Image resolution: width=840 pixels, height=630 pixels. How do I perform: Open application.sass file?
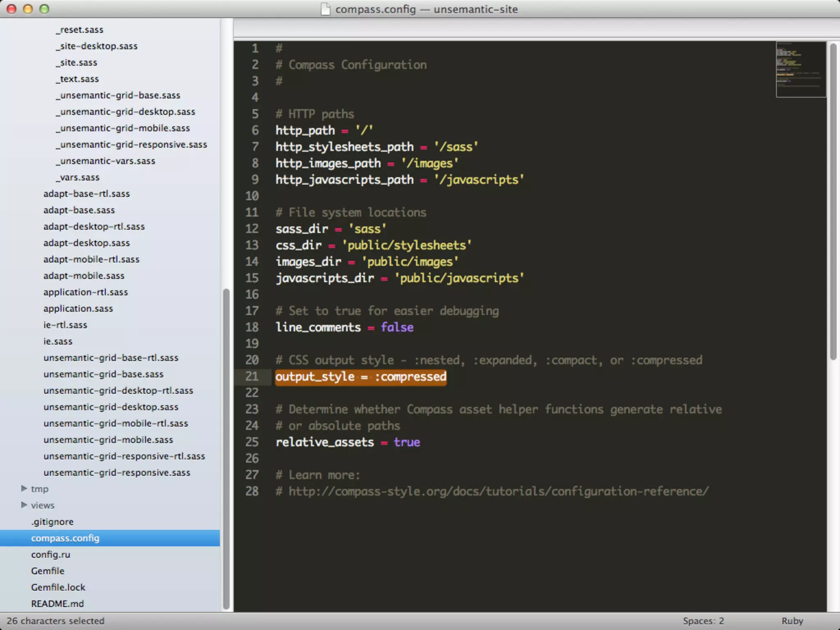point(78,308)
